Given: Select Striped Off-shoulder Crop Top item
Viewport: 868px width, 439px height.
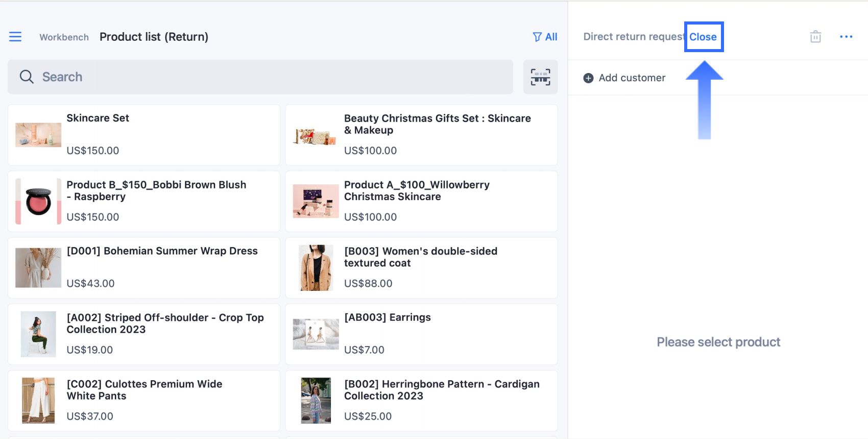Looking at the screenshot, I should click(x=144, y=334).
